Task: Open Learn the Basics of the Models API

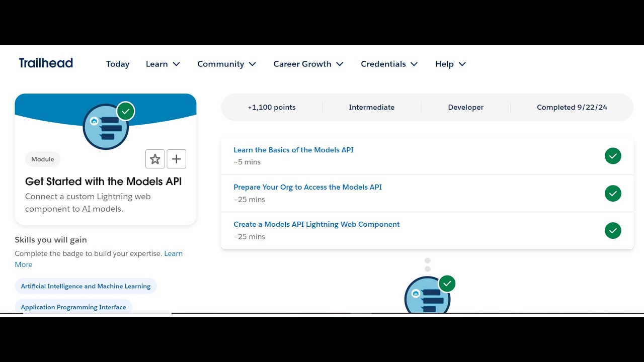Action: click(x=293, y=150)
